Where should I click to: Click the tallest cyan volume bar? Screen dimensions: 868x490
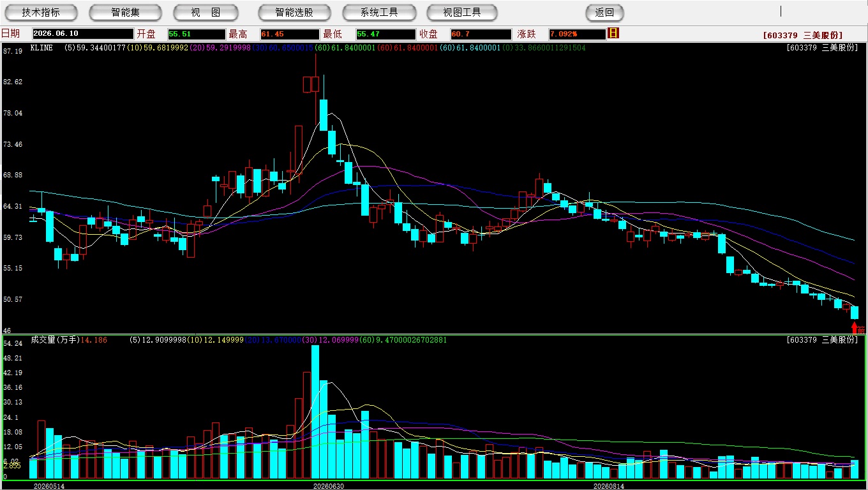[x=315, y=412]
